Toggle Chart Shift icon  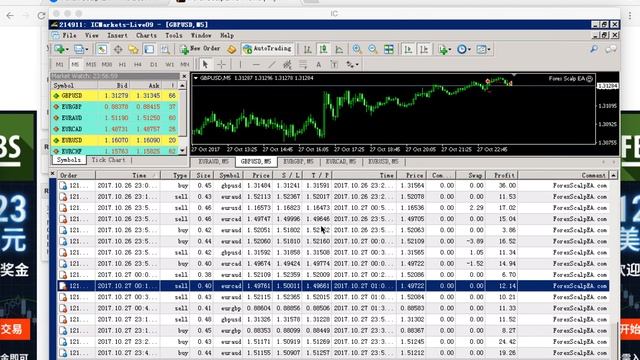(424, 49)
